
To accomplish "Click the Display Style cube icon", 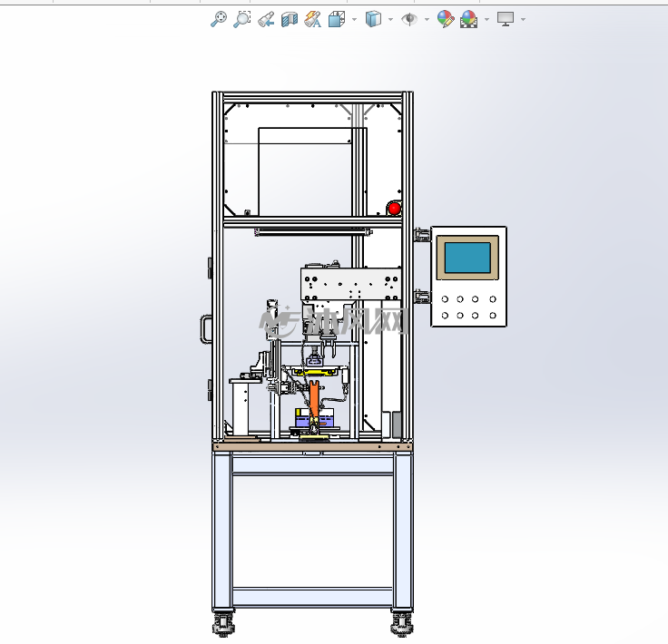I will (x=373, y=19).
